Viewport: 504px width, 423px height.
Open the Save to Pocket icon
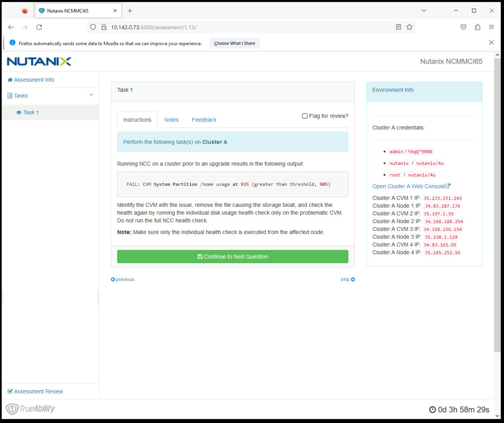[464, 27]
